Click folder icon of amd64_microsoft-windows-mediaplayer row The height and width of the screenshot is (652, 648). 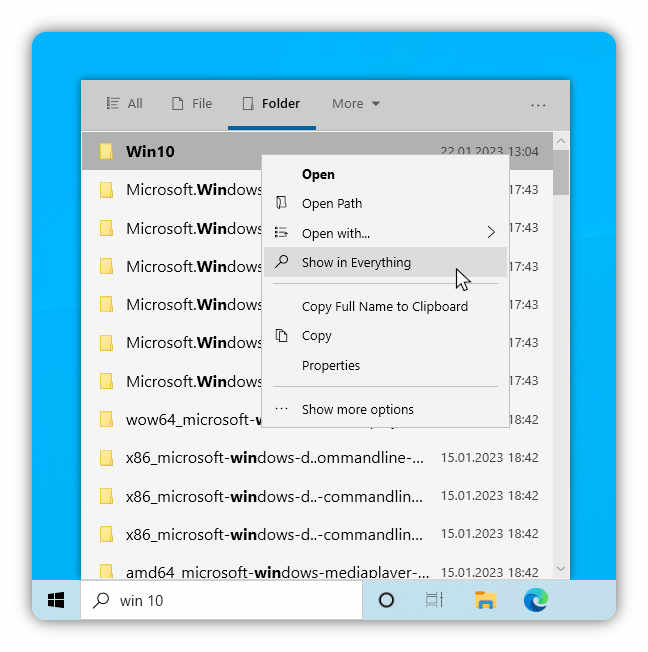pos(106,571)
